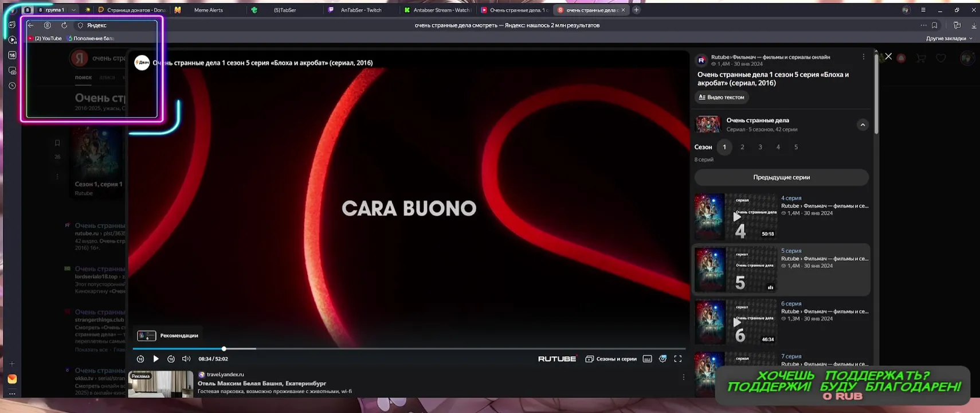
Task: Select season 5
Action: (x=796, y=147)
